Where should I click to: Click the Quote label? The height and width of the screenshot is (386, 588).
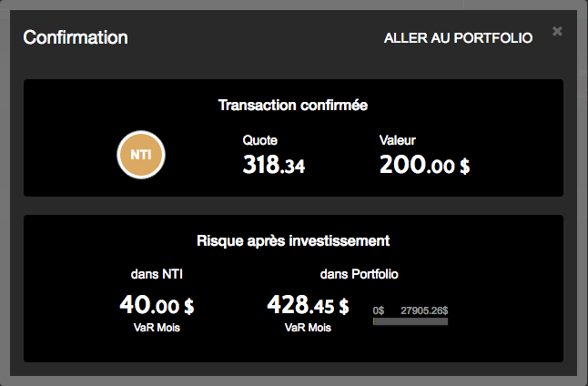point(259,141)
